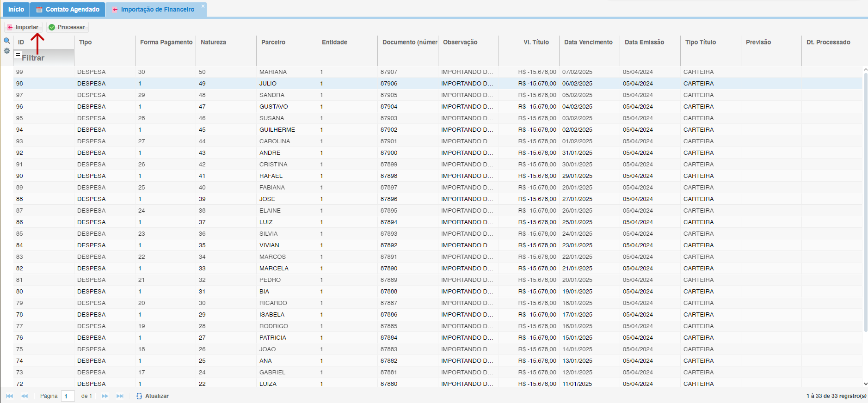Click partner name CAROLINA
The image size is (868, 403).
click(x=275, y=141)
